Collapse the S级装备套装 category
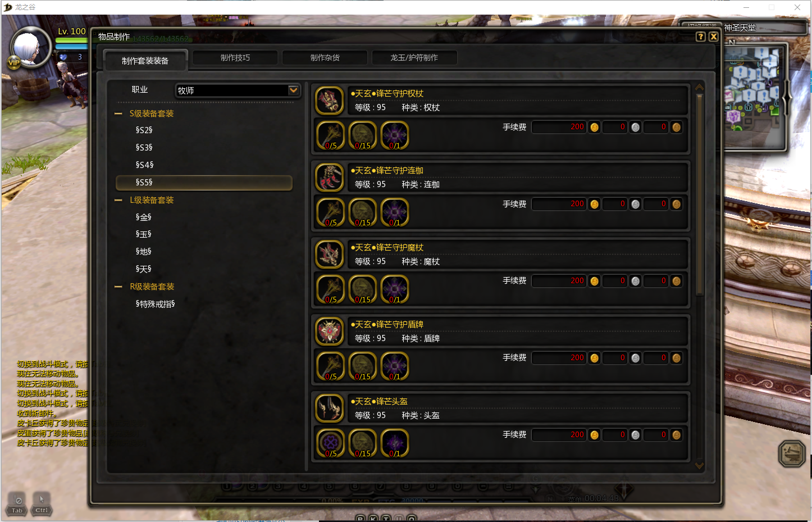Viewport: 812px width, 522px height. [118, 114]
